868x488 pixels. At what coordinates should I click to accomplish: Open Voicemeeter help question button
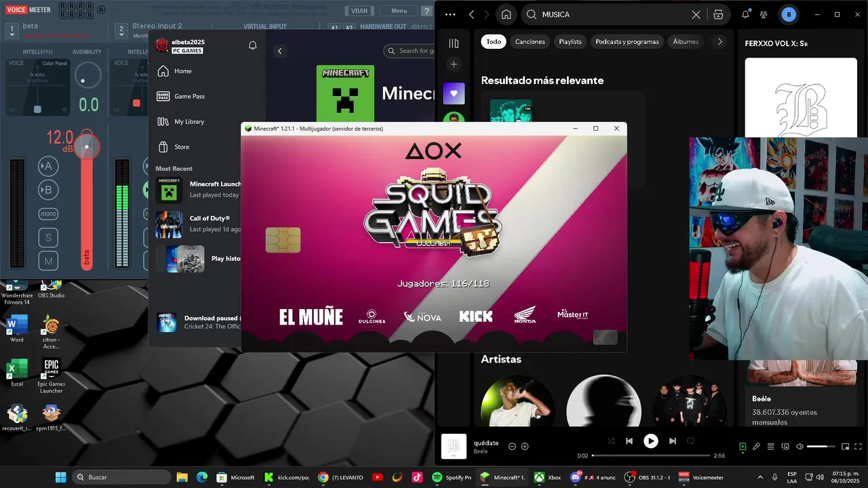point(427,11)
